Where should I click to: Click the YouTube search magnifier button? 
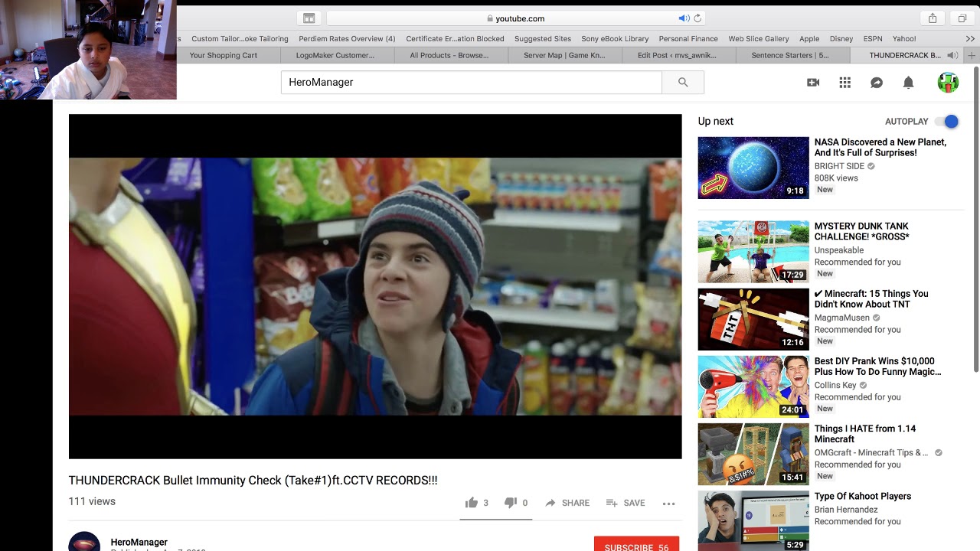pos(683,82)
